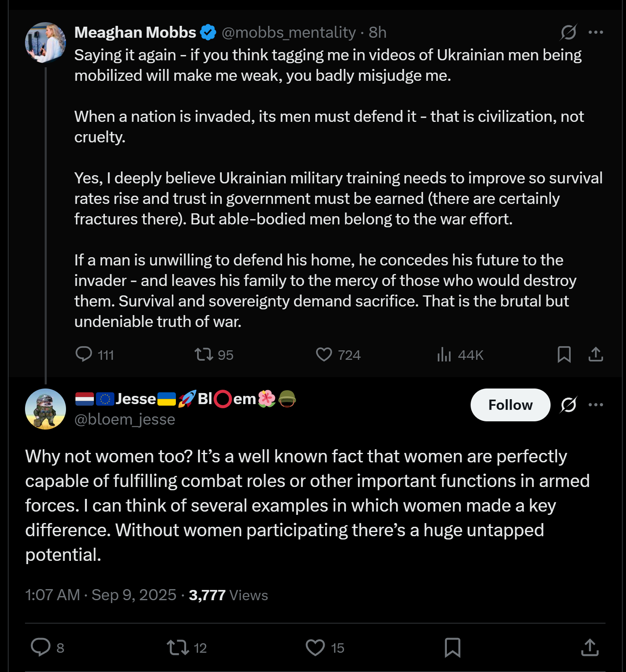Open repost menu on Jesse's reply
This screenshot has width=626, height=672.
click(x=178, y=647)
